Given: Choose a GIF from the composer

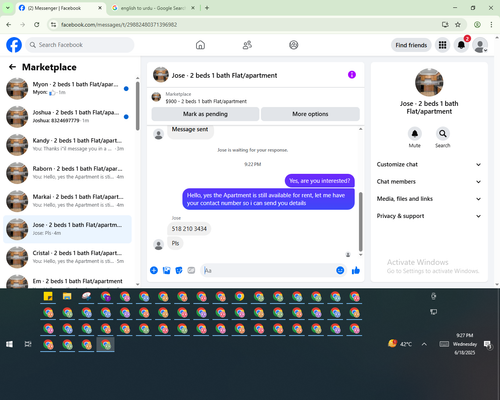Looking at the screenshot, I should pyautogui.click(x=191, y=270).
